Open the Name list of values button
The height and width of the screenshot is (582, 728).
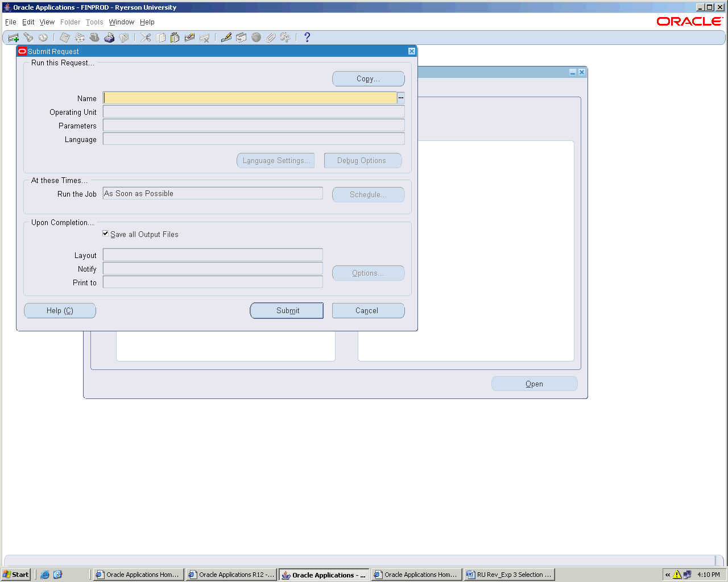pyautogui.click(x=401, y=98)
